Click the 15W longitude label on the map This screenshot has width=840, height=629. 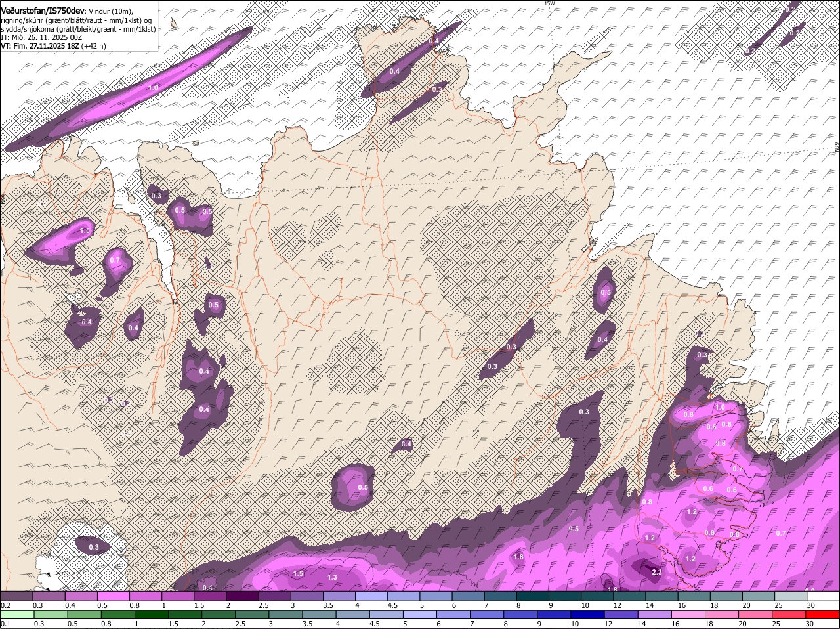[x=549, y=3]
